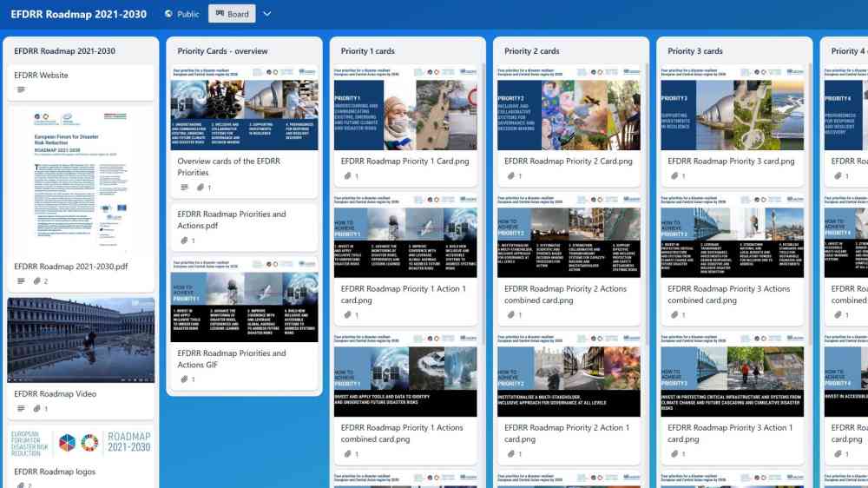This screenshot has height=488, width=868.
Task: Click the Priority Cards - overview list title
Action: click(x=222, y=51)
